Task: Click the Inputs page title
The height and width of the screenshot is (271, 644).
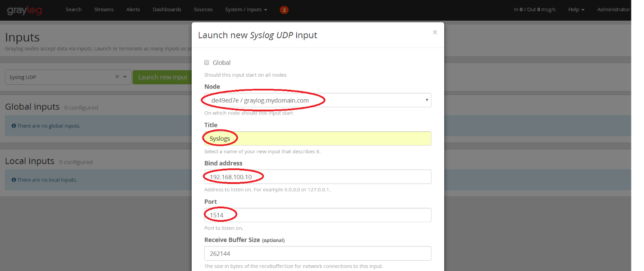Action: click(x=23, y=37)
